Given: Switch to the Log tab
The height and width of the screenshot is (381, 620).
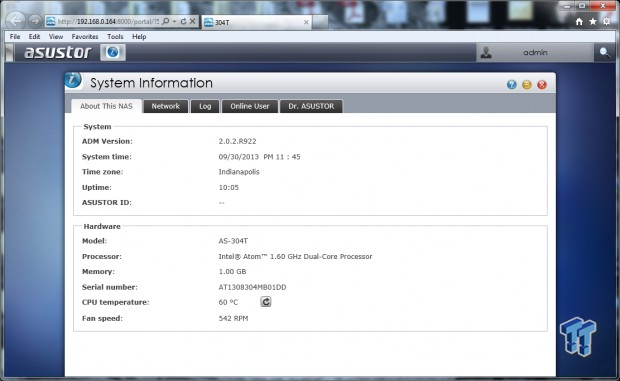Looking at the screenshot, I should pyautogui.click(x=205, y=106).
